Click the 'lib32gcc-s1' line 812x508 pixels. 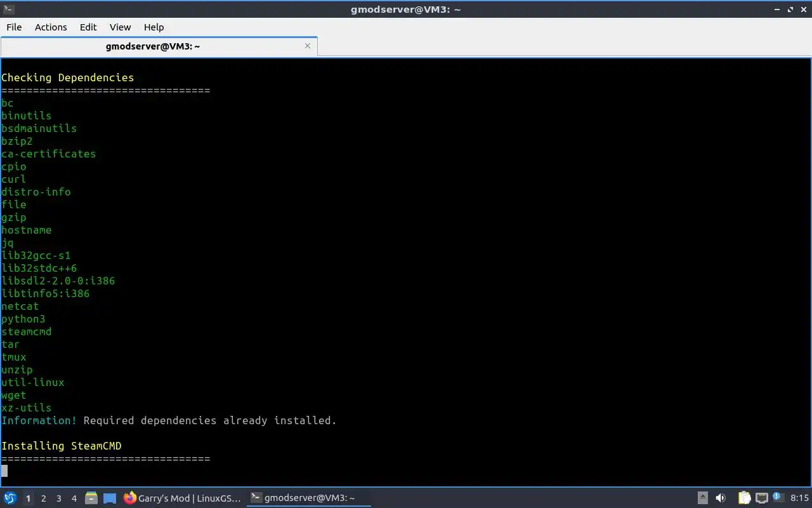click(36, 255)
